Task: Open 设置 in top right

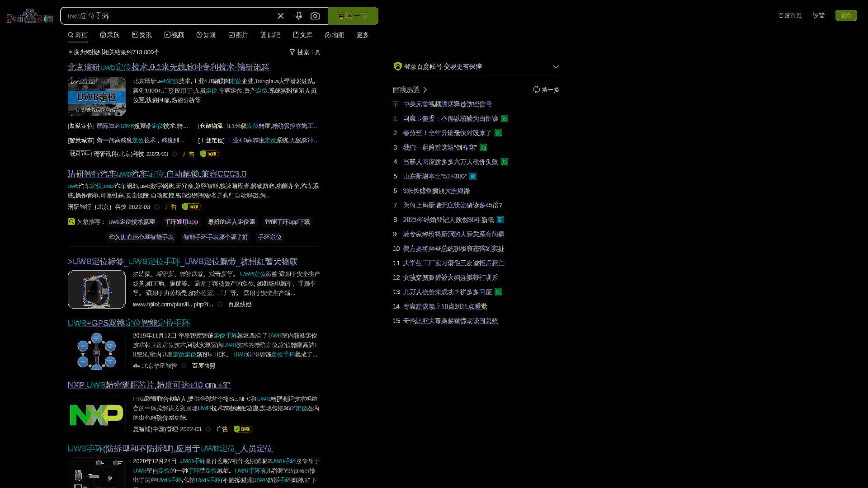Action: click(818, 15)
